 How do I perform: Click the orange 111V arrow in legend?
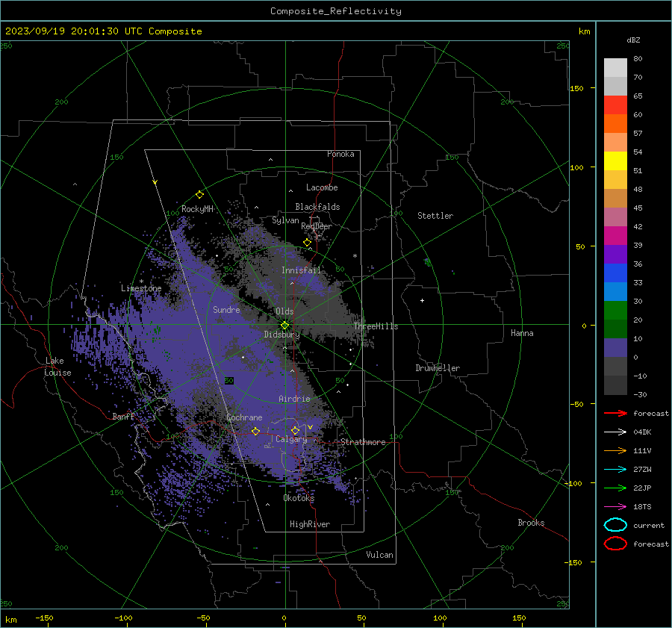[615, 450]
